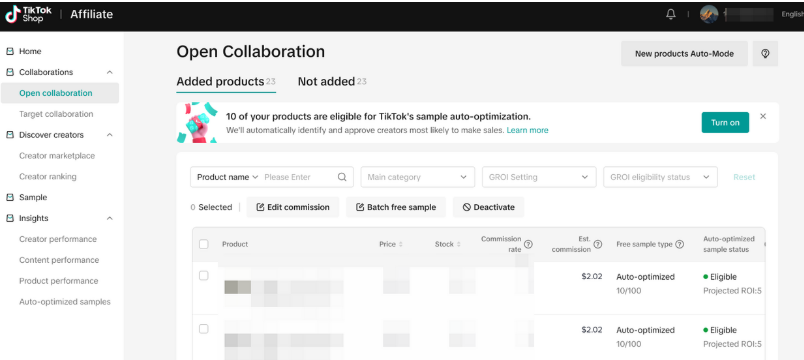Click second row Eligible status
The height and width of the screenshot is (360, 804).
click(x=720, y=330)
